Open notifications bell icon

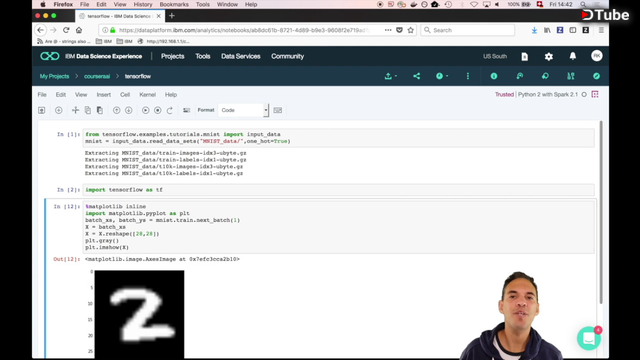[x=573, y=56]
